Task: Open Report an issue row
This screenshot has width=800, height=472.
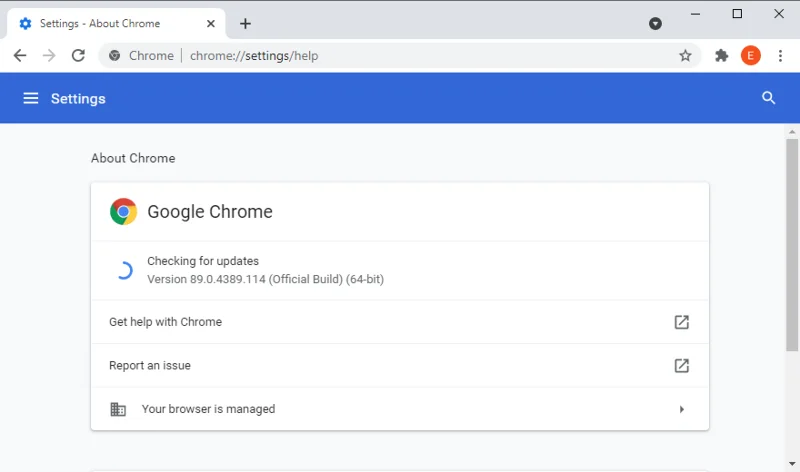Action: click(x=399, y=365)
